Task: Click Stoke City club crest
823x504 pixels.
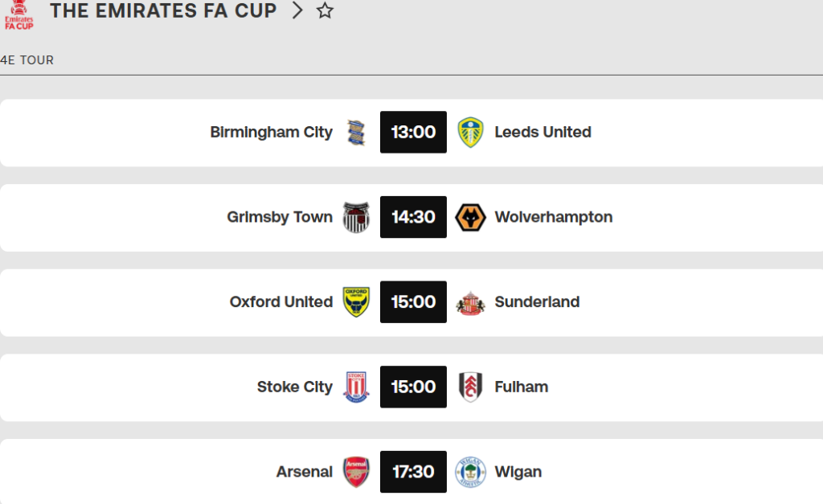Action: [x=356, y=387]
